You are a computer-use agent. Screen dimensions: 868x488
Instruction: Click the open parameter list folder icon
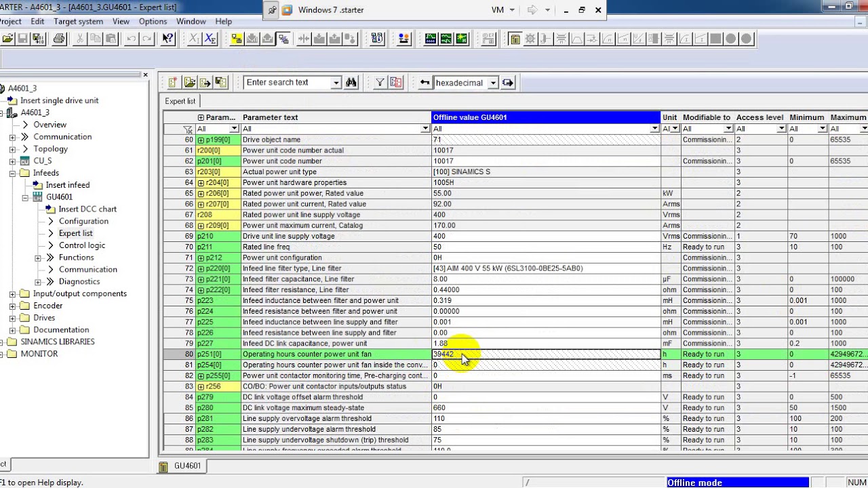point(189,83)
